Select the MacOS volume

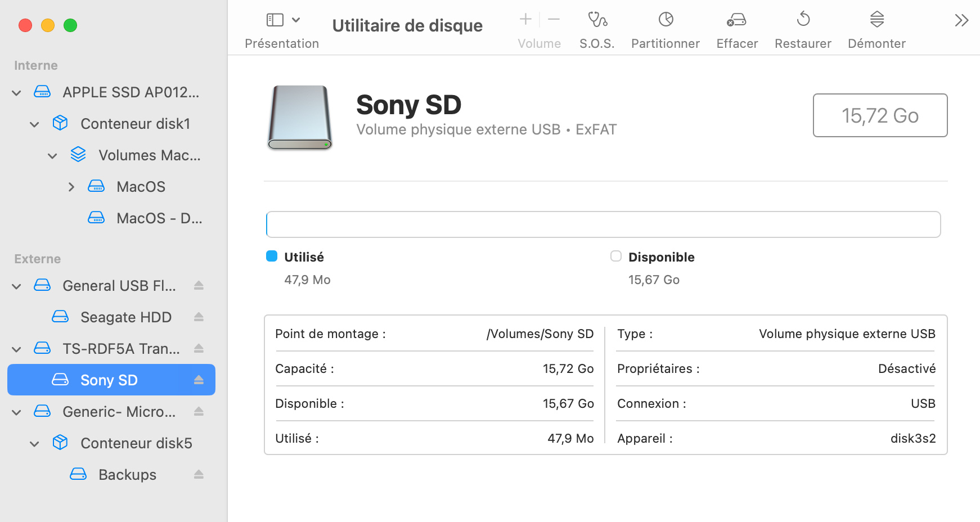pyautogui.click(x=111, y=187)
